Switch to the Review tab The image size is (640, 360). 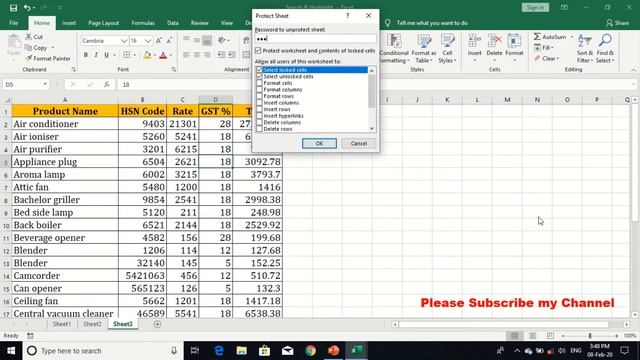[x=200, y=23]
